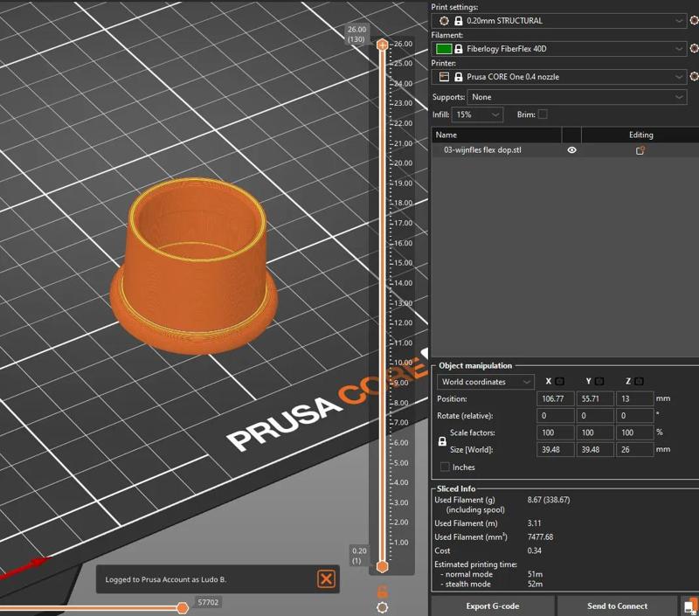Click the Scale factors Y field
Viewport: 699px width, 616px height.
pos(595,433)
